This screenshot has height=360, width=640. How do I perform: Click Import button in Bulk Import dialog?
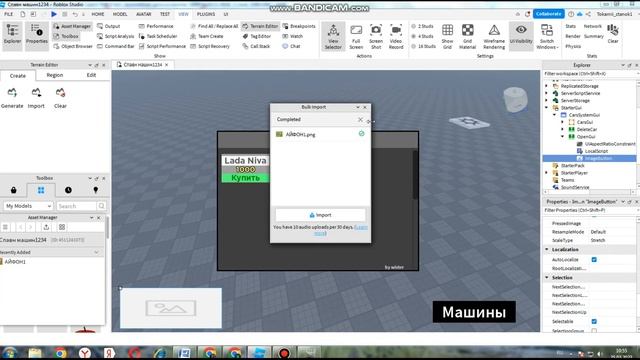(320, 215)
